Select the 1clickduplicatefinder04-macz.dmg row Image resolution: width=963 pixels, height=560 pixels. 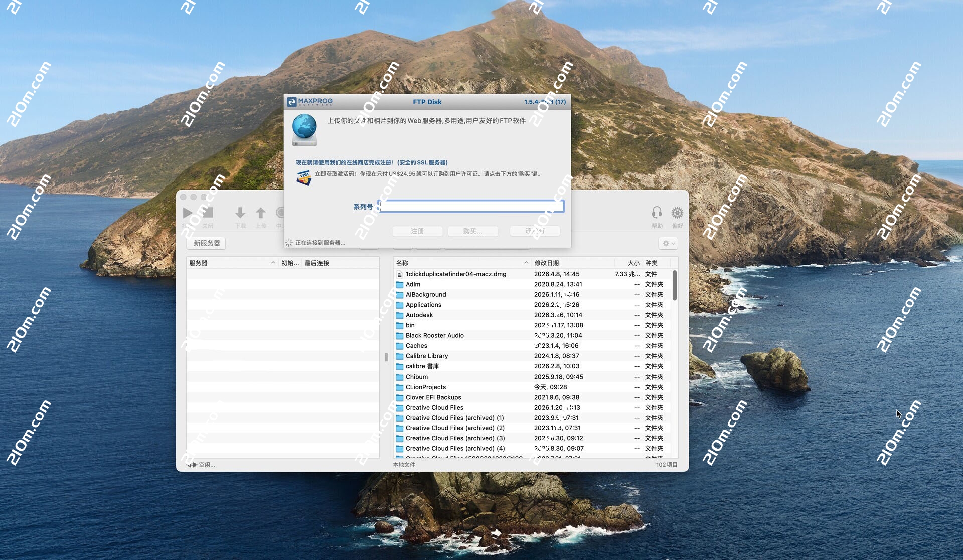pyautogui.click(x=533, y=274)
